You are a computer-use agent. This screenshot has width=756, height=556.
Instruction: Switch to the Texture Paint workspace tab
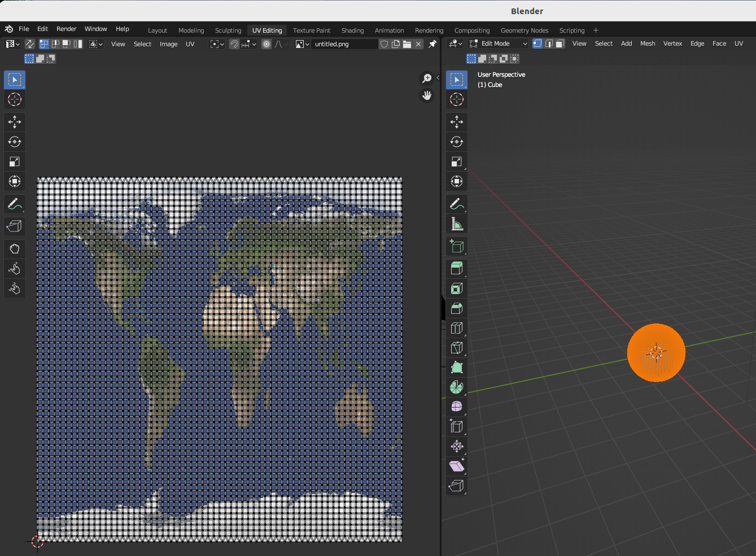312,30
